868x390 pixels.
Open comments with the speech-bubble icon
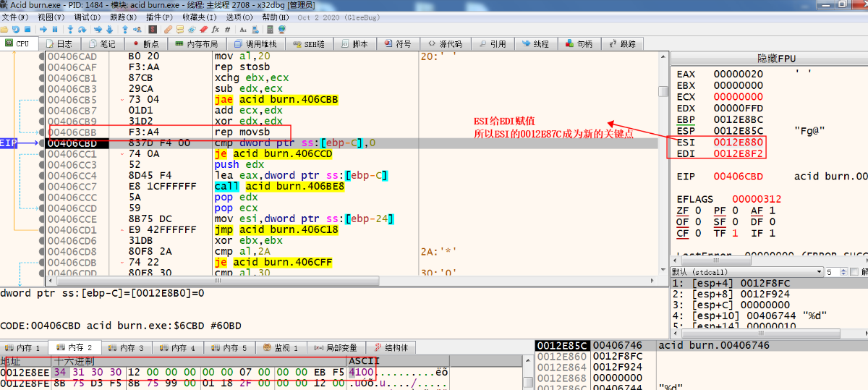point(179,30)
